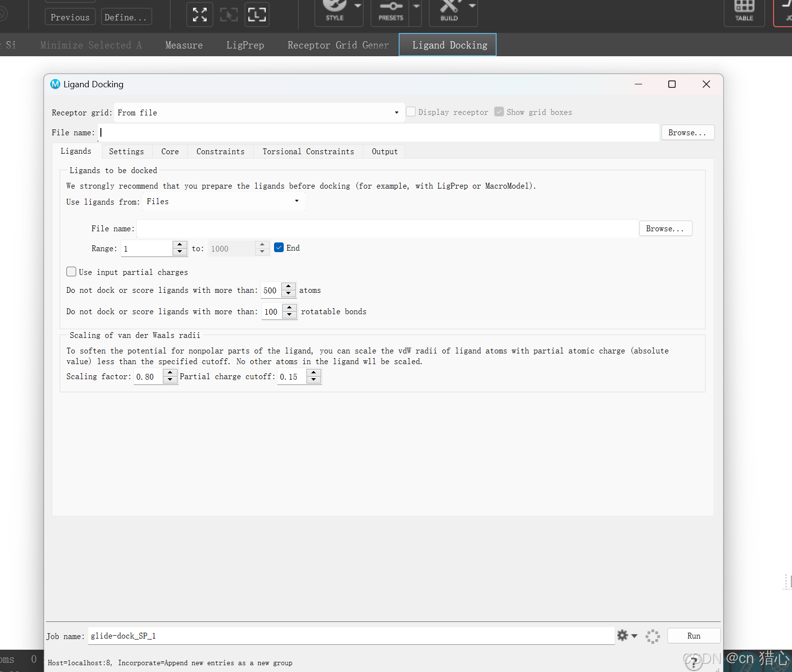
Task: Expand Style dropdown arrow
Action: (x=358, y=6)
